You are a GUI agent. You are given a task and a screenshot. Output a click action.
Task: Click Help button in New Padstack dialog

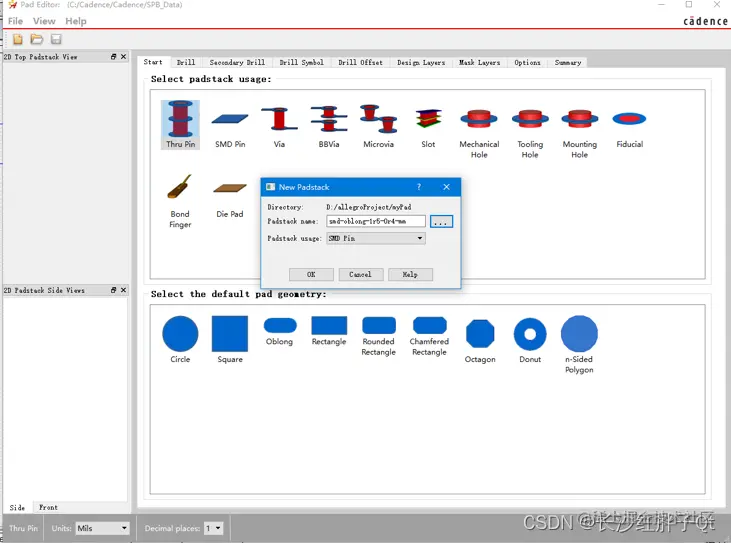(410, 275)
